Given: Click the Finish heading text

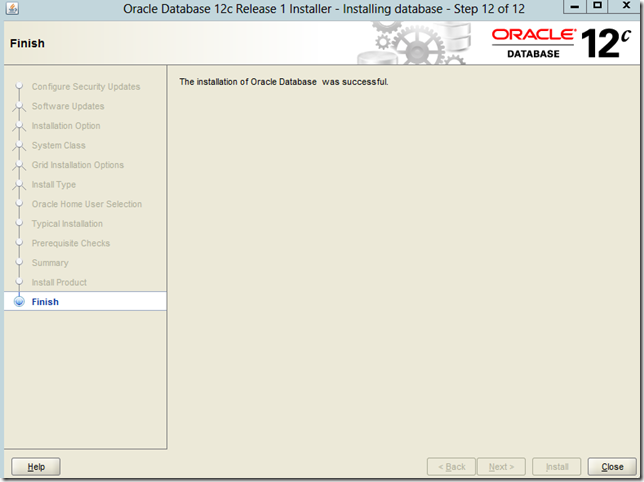Looking at the screenshot, I should [x=27, y=43].
